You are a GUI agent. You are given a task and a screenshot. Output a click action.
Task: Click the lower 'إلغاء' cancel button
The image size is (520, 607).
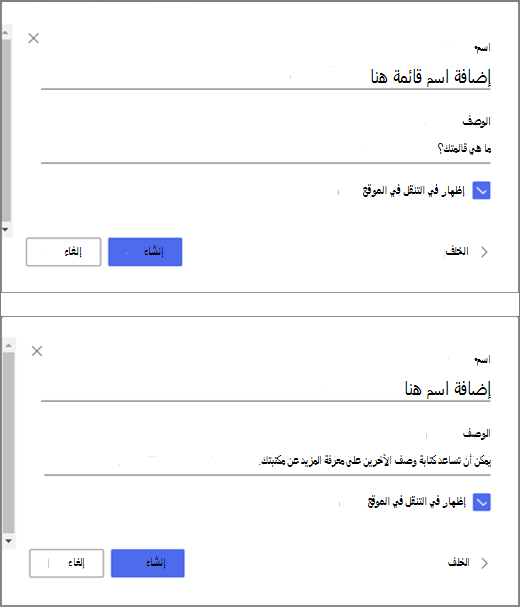tap(67, 563)
